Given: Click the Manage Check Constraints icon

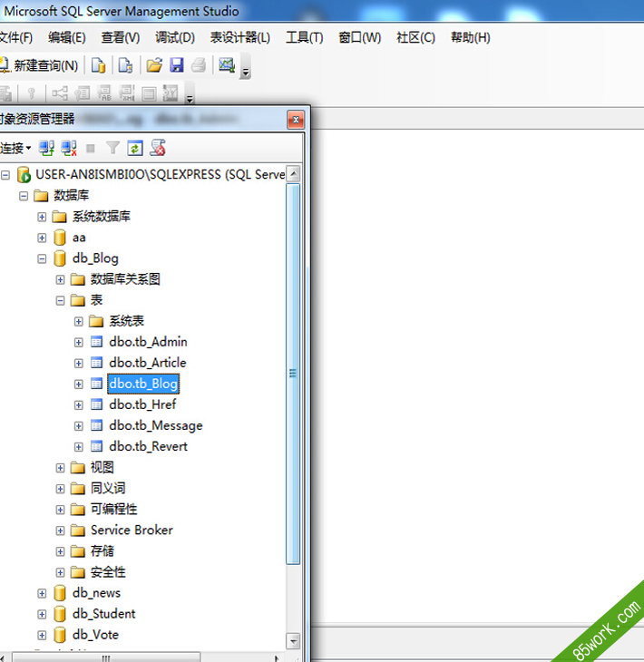Looking at the screenshot, I should [x=149, y=93].
